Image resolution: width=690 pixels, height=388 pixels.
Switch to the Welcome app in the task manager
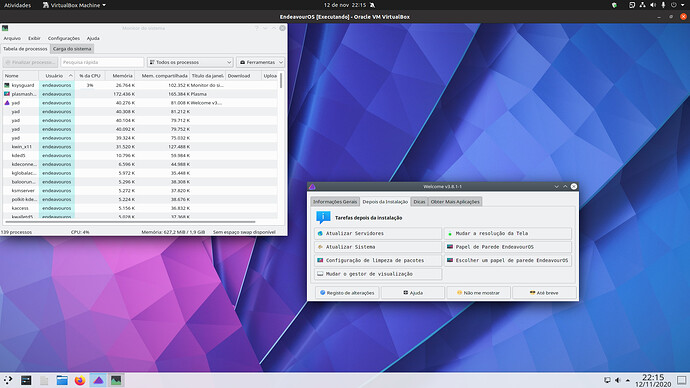click(98, 380)
